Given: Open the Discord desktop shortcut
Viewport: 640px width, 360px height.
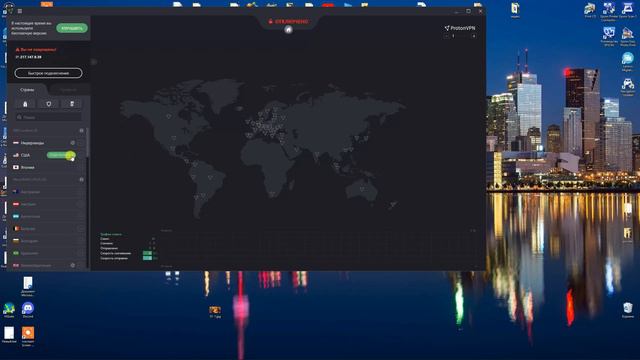Looking at the screenshot, I should tap(28, 310).
